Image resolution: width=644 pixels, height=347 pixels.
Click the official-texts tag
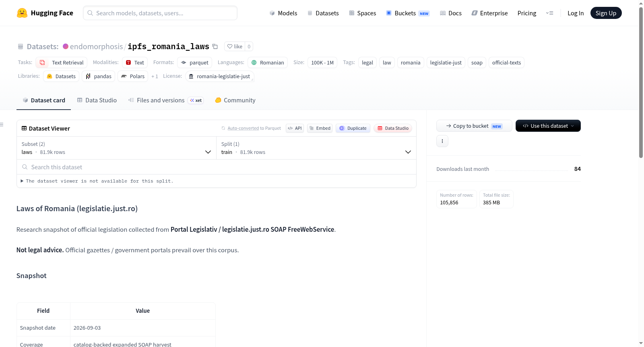tap(506, 62)
